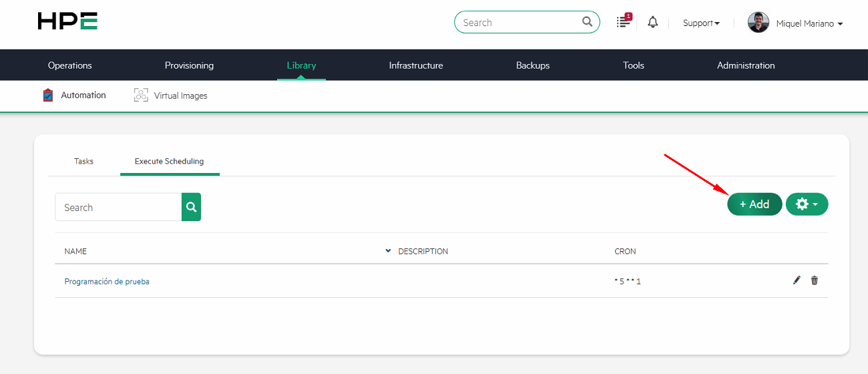Open the Virtual Images section
868x374 pixels.
(170, 96)
